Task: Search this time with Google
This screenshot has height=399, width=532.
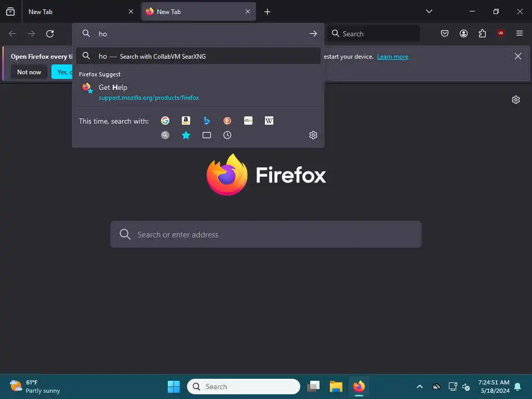Action: coord(165,121)
